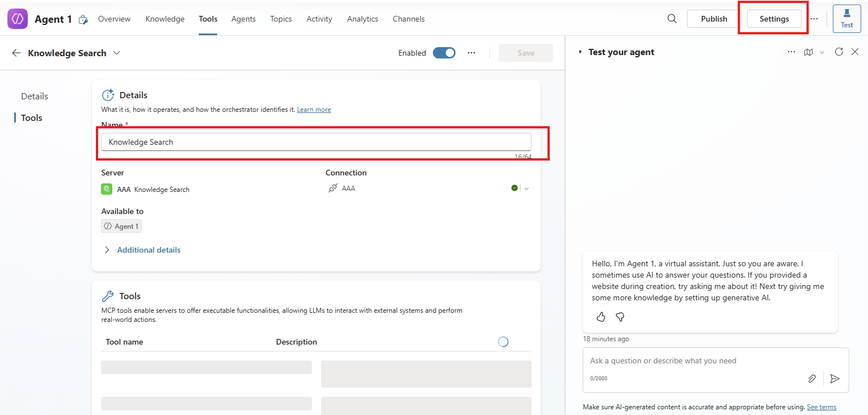Click the AAA Knowledge Search server text

coord(153,190)
